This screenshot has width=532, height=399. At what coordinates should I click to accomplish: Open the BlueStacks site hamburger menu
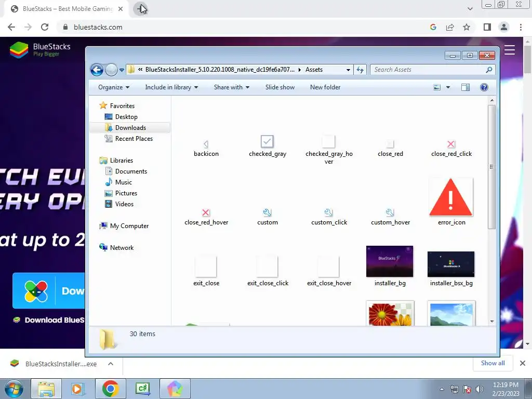pos(509,50)
